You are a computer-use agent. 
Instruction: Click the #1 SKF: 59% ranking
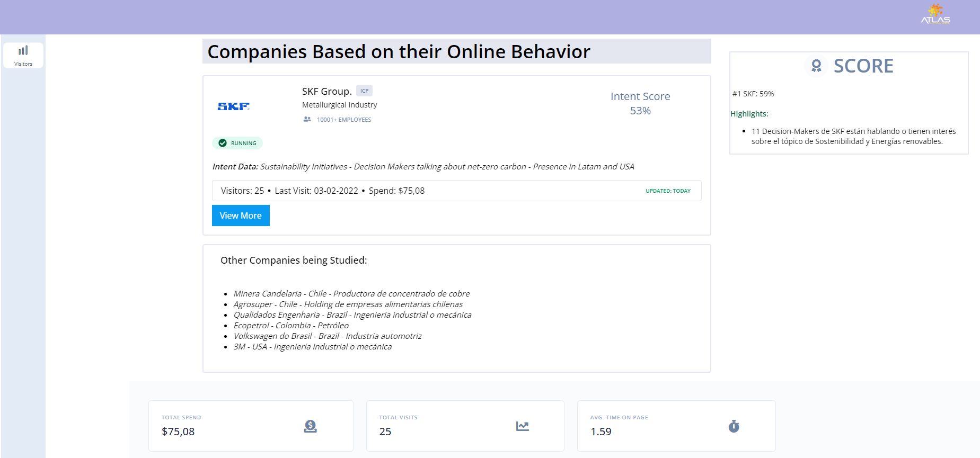click(x=753, y=94)
